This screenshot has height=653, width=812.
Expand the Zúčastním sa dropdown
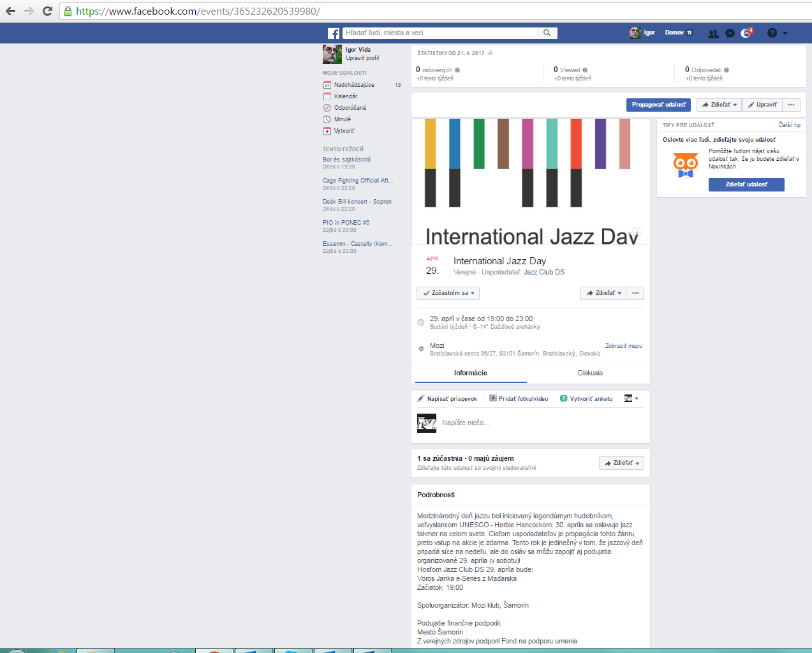pyautogui.click(x=448, y=293)
